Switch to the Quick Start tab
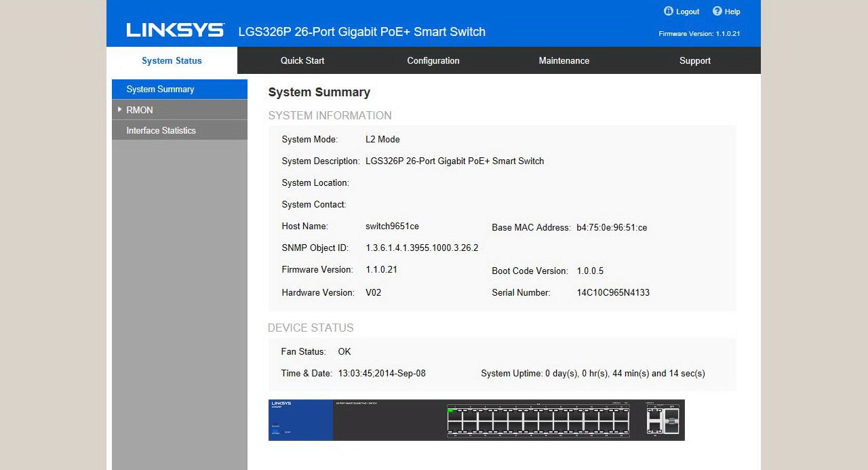 pos(302,60)
